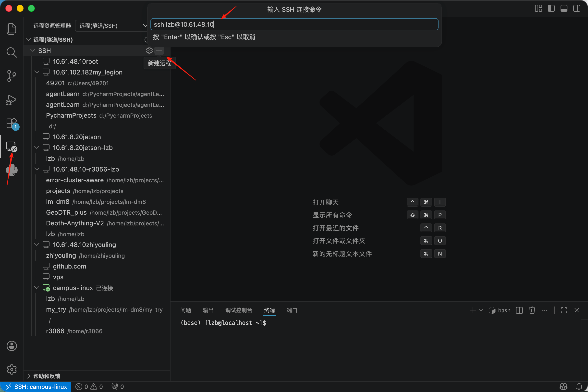
Task: Collapse the 10.61.102.182my_legion host
Action: pos(37,72)
